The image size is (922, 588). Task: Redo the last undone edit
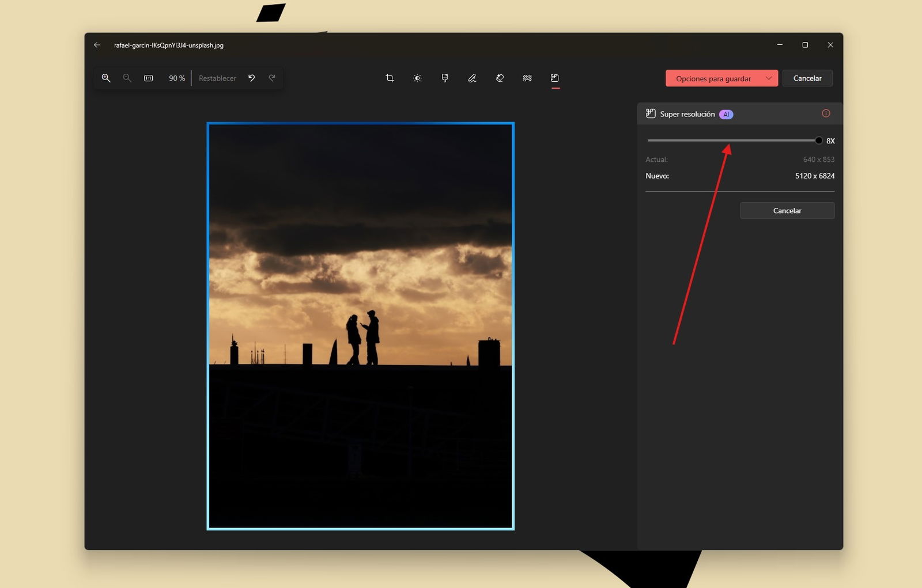[x=272, y=78]
